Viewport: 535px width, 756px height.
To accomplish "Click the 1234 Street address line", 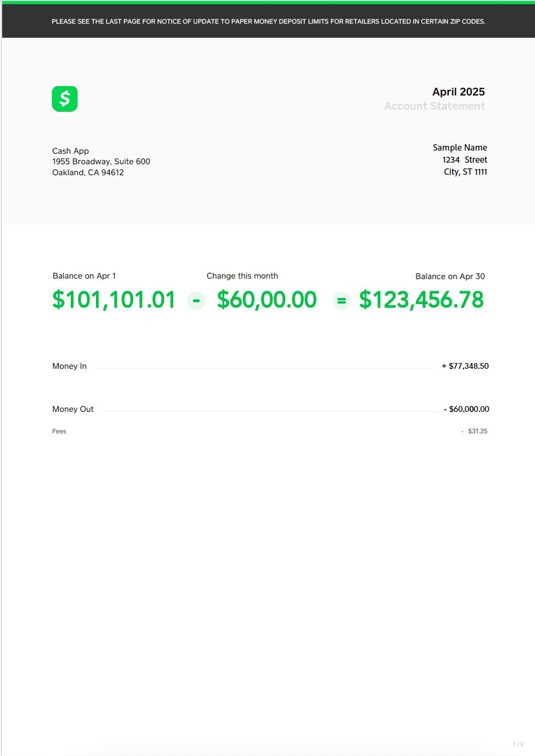I will pyautogui.click(x=465, y=159).
